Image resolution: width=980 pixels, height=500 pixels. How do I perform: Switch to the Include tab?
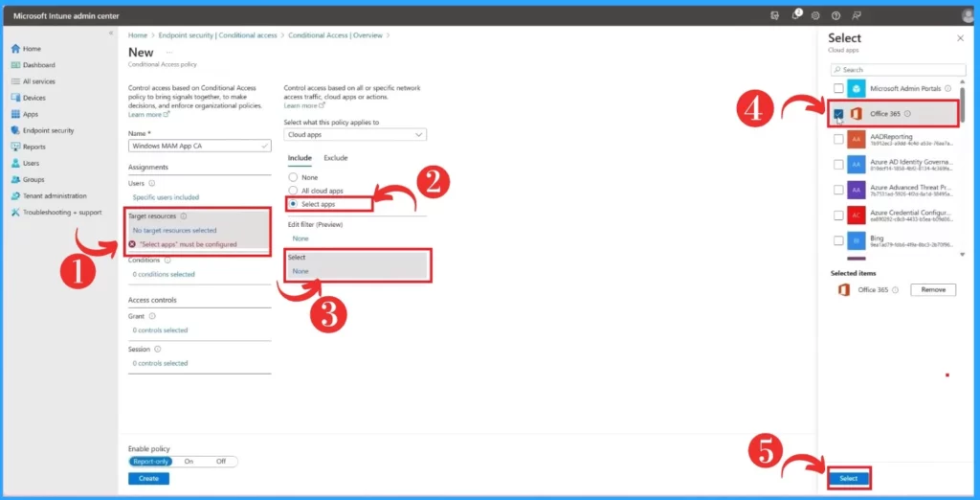pos(300,158)
